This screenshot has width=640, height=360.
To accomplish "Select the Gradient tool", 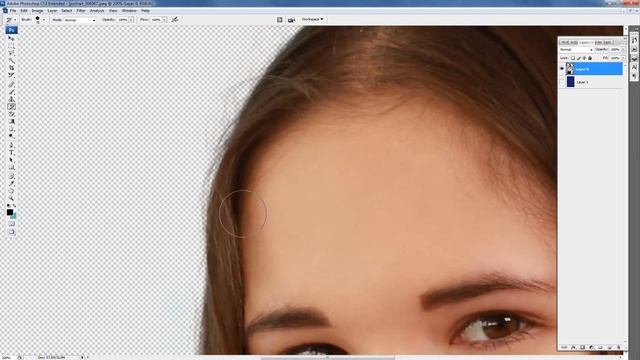I will click(x=11, y=121).
